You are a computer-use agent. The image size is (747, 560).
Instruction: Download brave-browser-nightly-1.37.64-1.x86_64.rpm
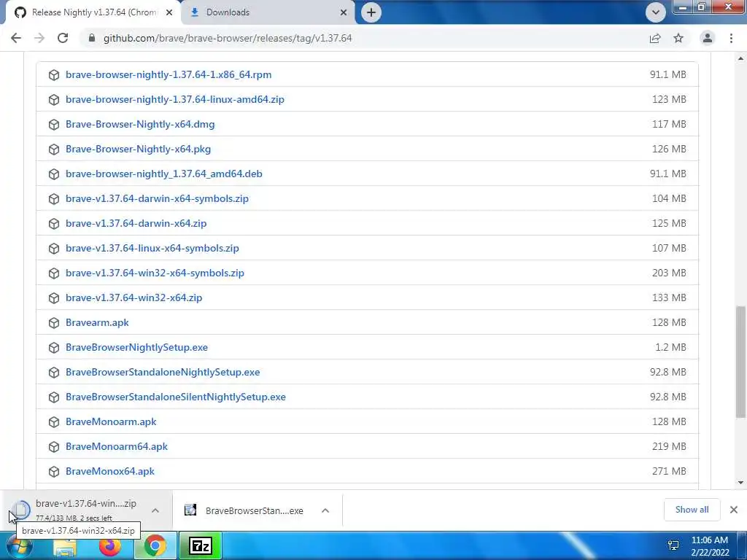click(169, 75)
